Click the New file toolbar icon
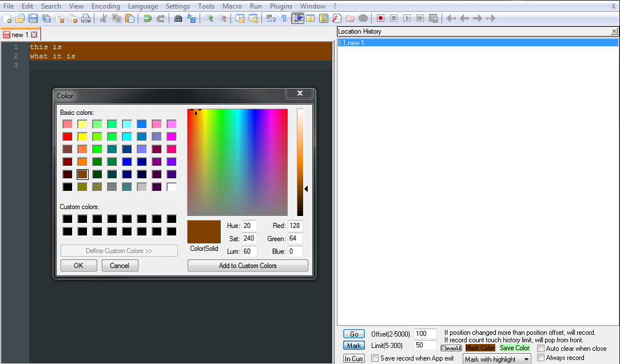 point(7,18)
